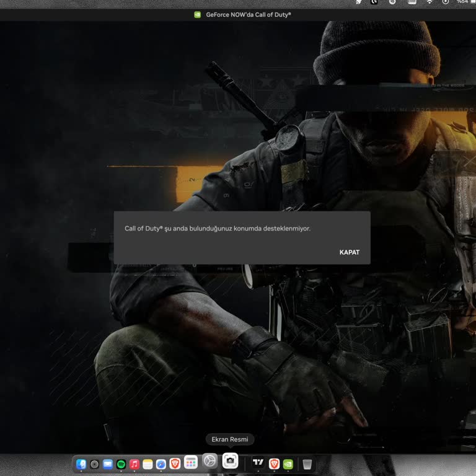Screen dimensions: 476x476
Task: Open the Trash in the dock
Action: coord(307,464)
